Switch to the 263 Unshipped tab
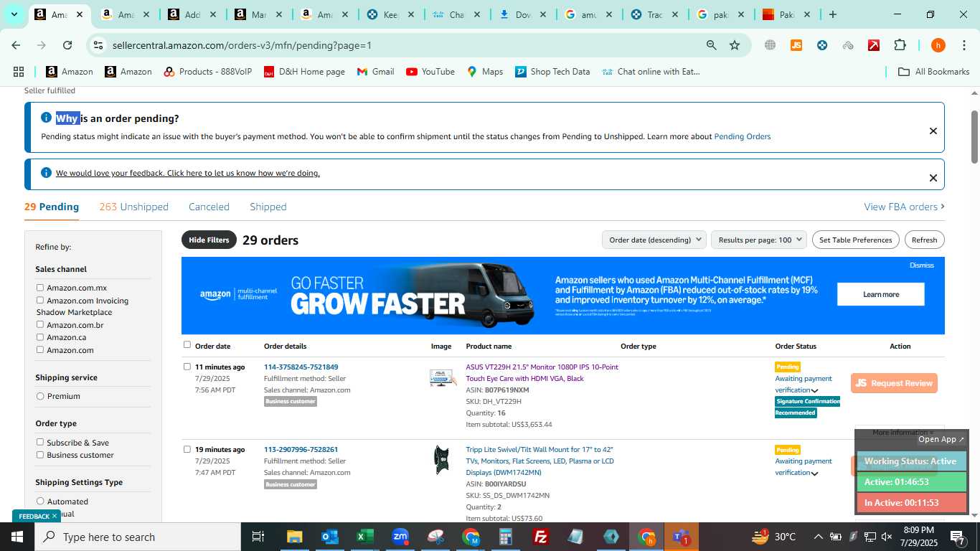The width and height of the screenshot is (980, 551). (x=134, y=207)
